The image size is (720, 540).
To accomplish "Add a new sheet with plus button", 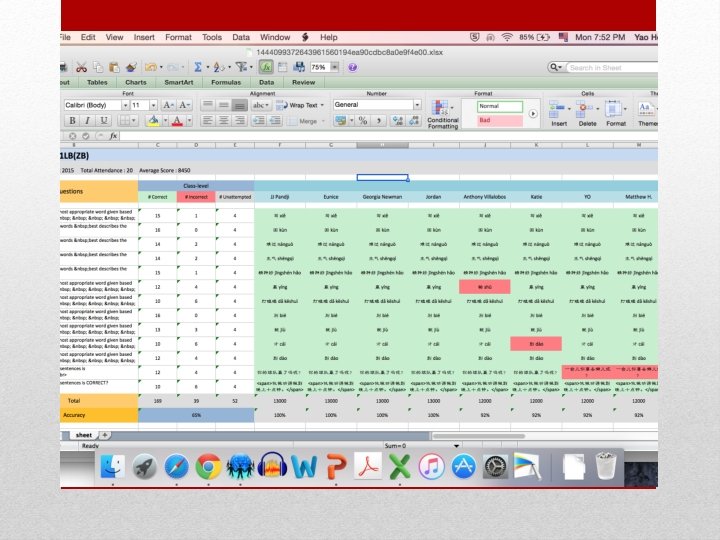I will tap(104, 435).
